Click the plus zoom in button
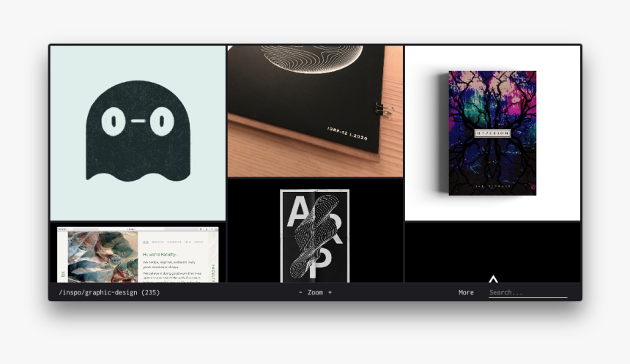 pyautogui.click(x=330, y=292)
